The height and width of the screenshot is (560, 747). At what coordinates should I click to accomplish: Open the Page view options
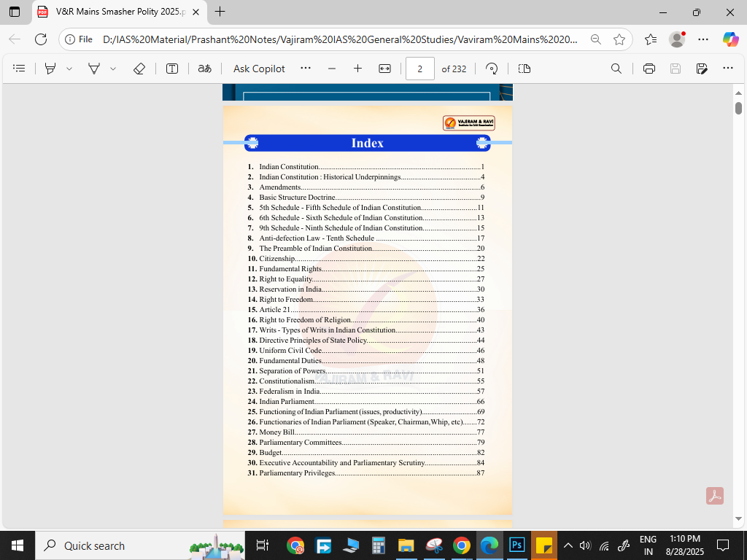tap(524, 69)
